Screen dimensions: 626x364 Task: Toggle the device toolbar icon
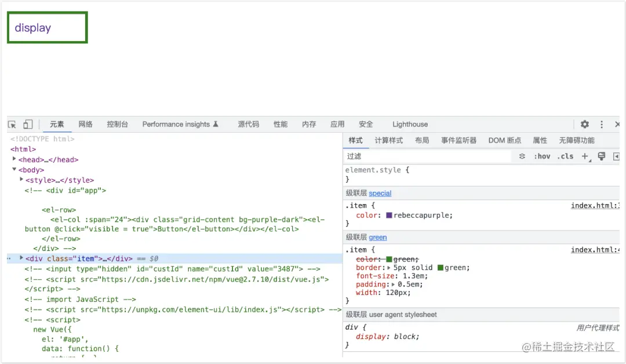click(28, 125)
